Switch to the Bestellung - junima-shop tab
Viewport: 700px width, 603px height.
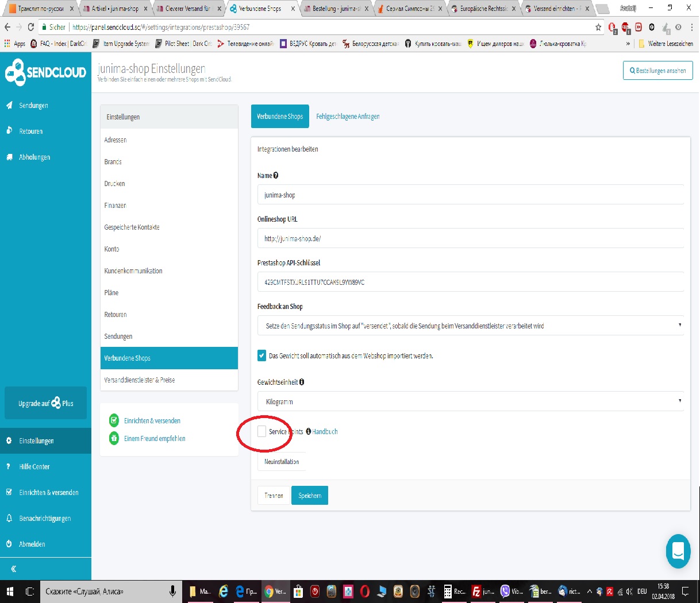336,9
